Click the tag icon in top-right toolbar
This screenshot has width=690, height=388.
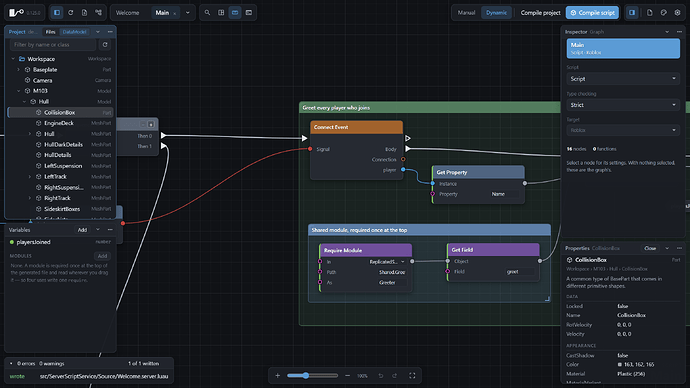pos(664,13)
